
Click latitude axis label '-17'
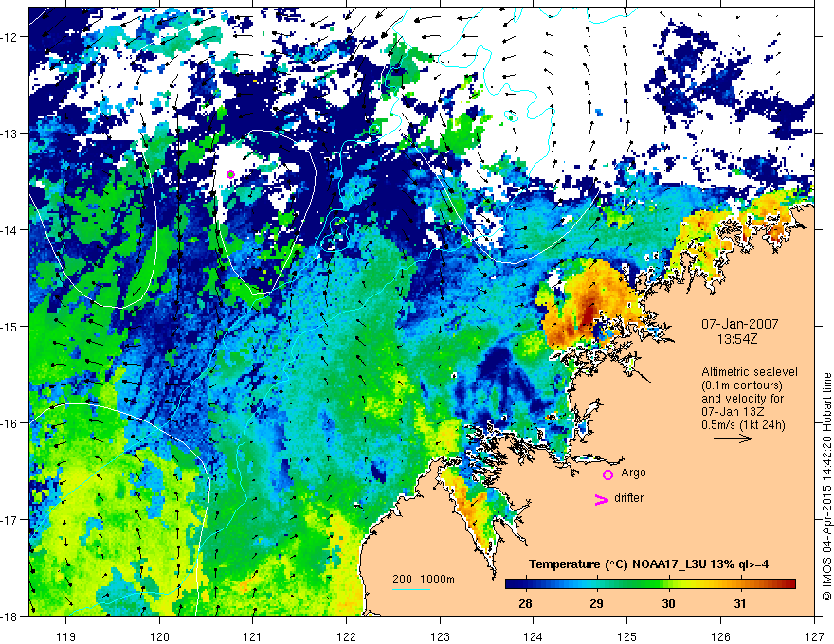(9, 519)
